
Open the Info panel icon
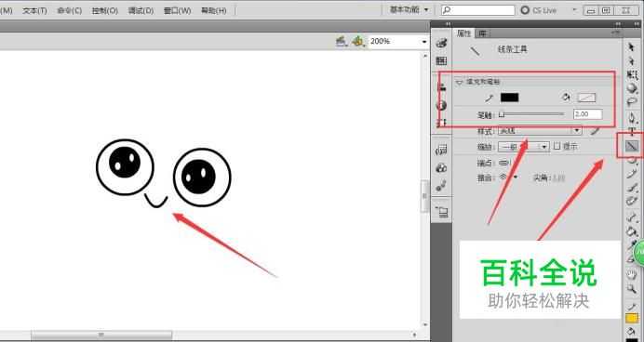pos(441,105)
